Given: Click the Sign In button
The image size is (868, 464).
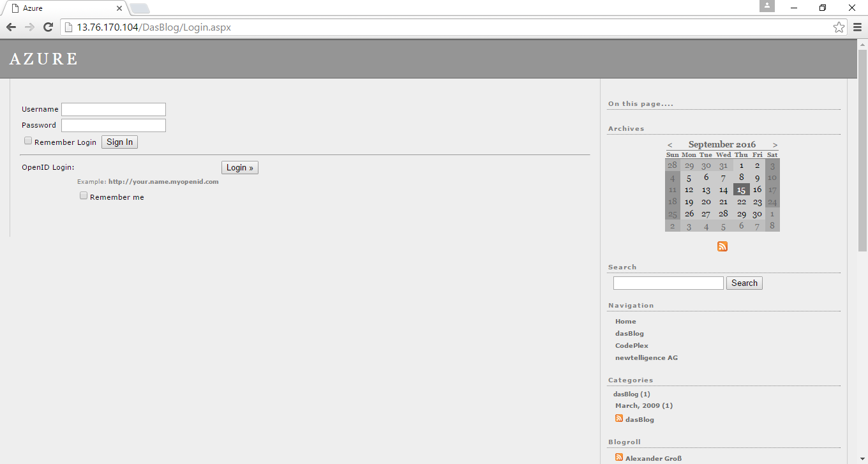Looking at the screenshot, I should click(x=119, y=142).
